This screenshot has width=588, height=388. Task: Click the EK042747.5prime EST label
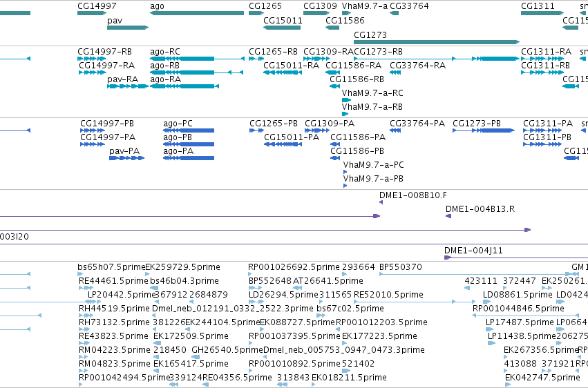tap(542, 378)
